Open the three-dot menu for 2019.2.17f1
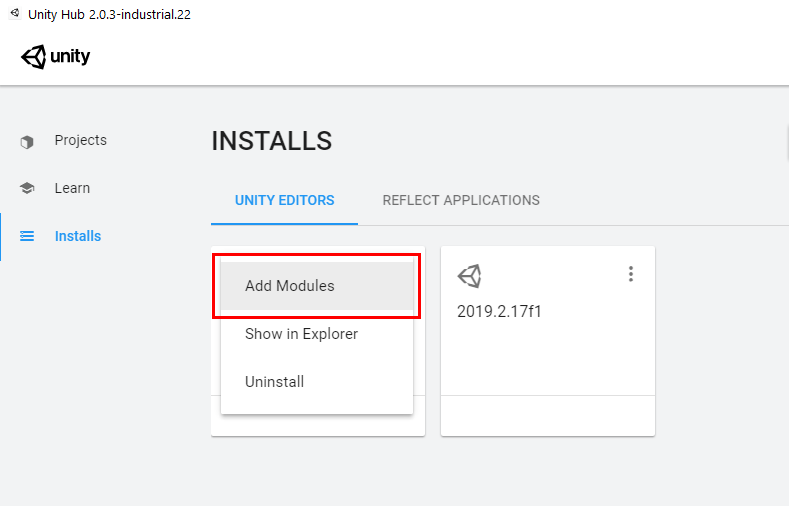Screen dimensions: 789x506 coord(630,274)
